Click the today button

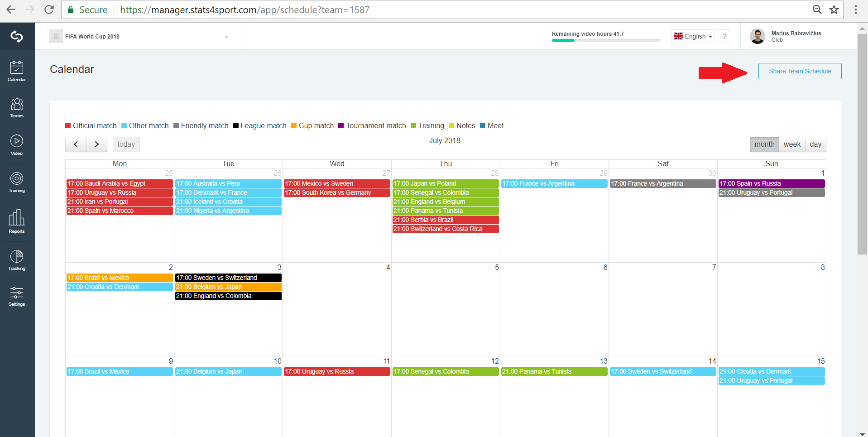point(126,144)
